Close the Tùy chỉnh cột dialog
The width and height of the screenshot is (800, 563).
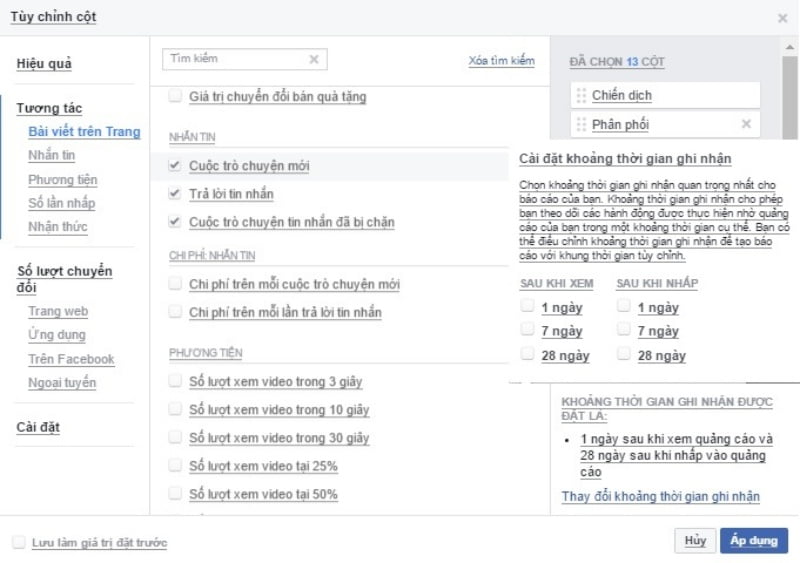click(x=782, y=18)
